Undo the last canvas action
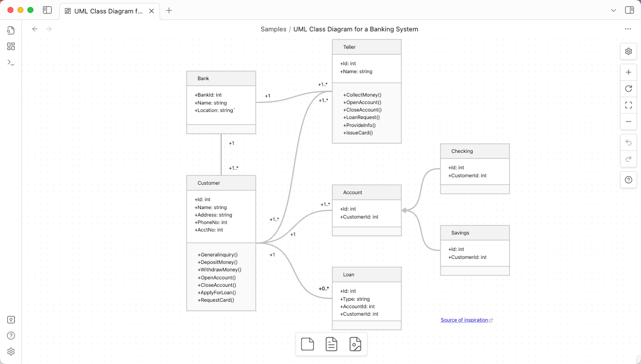Screen dimensions: 641x364 coord(629,142)
